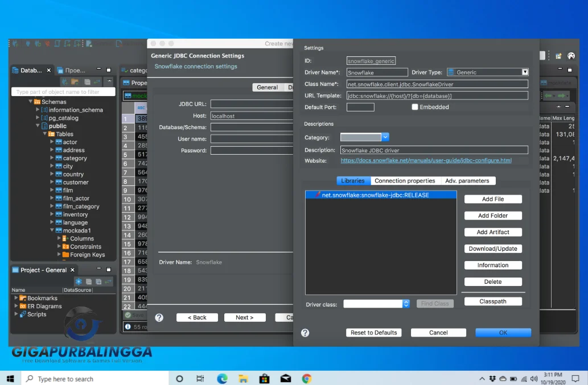This screenshot has height=385, width=588.
Task: Click the Class Name field
Action: (437, 84)
